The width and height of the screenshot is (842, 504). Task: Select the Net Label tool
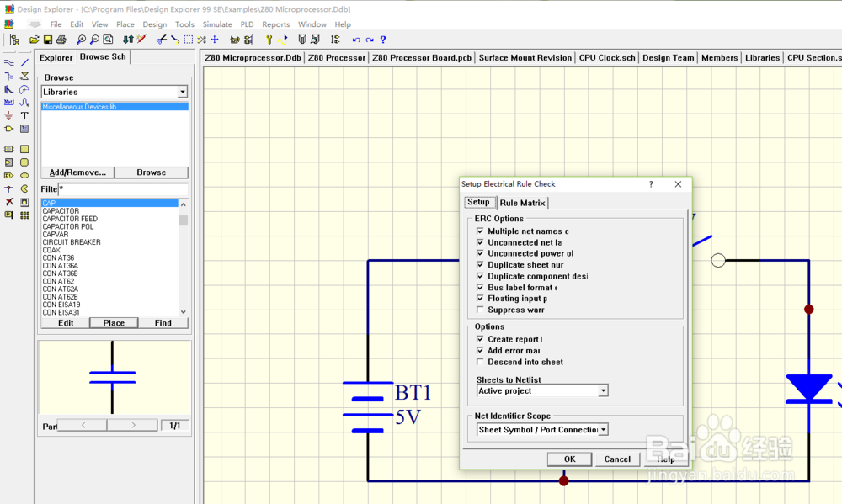(x=9, y=102)
